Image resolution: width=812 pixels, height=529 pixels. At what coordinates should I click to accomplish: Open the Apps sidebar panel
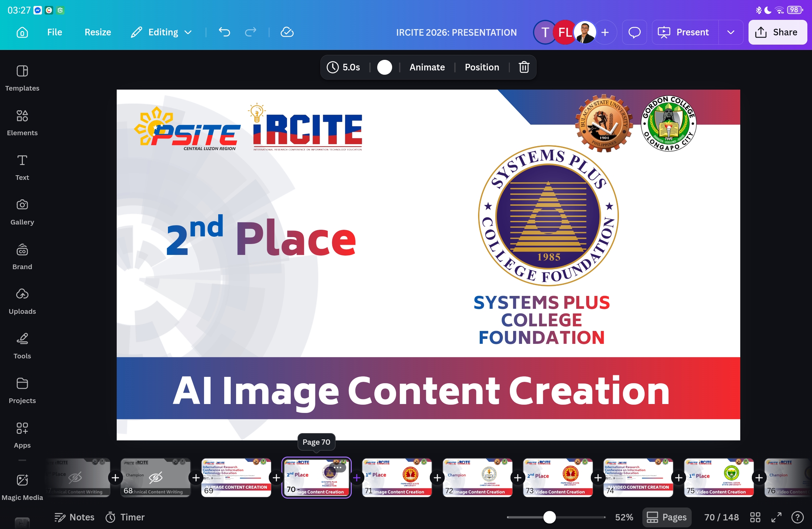[x=22, y=435]
